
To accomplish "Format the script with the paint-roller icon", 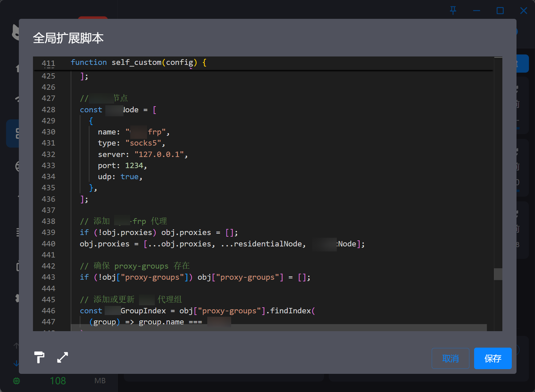I will point(39,357).
